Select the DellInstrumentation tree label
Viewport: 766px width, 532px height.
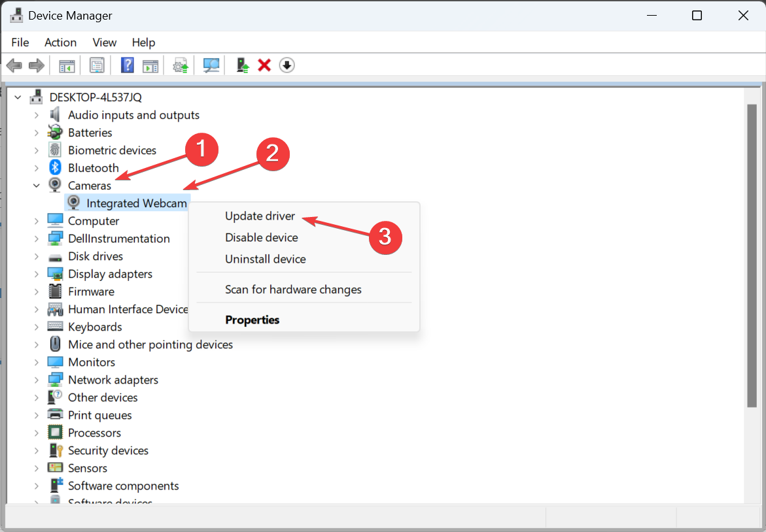(118, 239)
